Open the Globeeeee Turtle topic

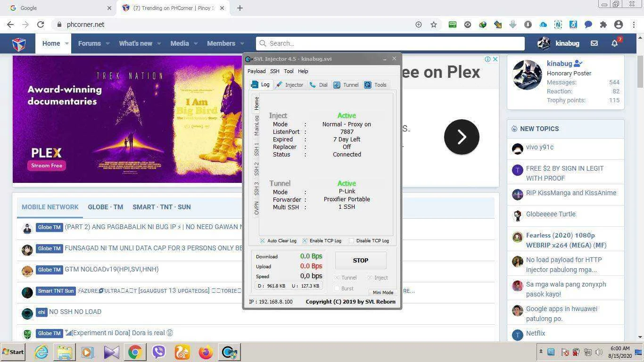tap(551, 214)
